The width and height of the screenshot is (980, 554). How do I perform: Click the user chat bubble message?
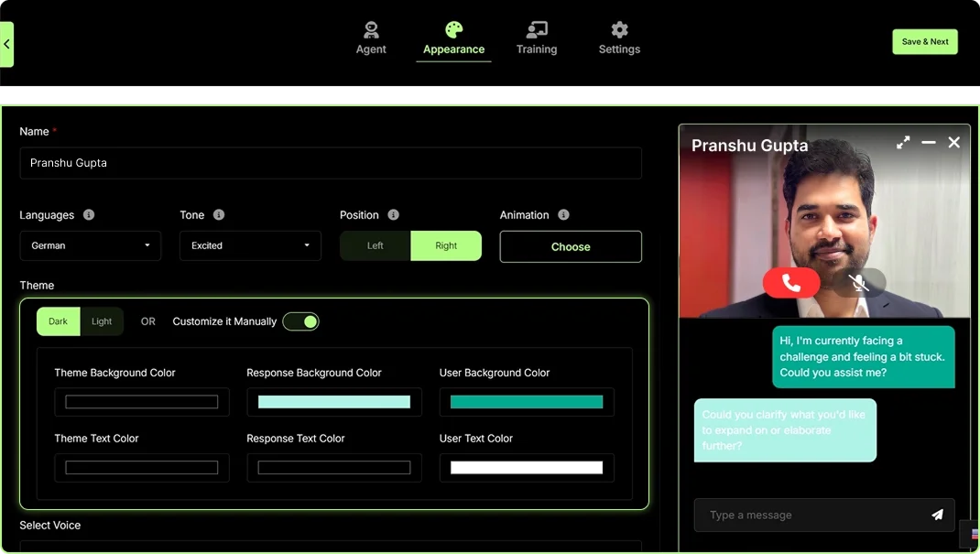[864, 356]
